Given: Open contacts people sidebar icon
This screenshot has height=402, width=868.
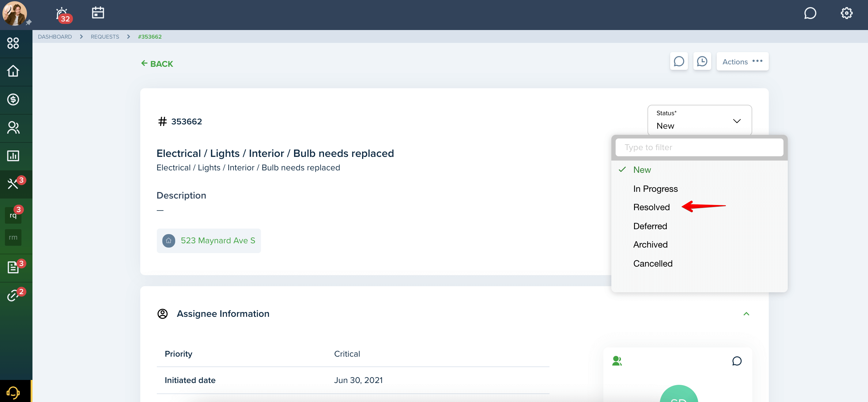Looking at the screenshot, I should click(13, 127).
